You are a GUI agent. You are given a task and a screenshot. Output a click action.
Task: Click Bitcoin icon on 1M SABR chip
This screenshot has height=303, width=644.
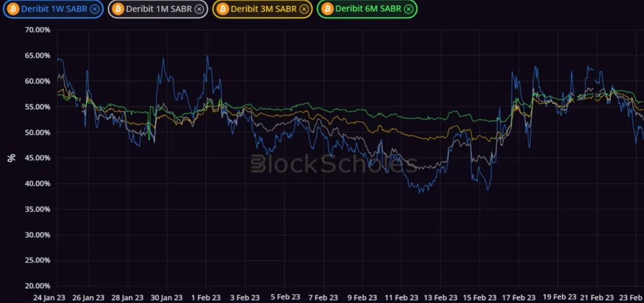118,9
